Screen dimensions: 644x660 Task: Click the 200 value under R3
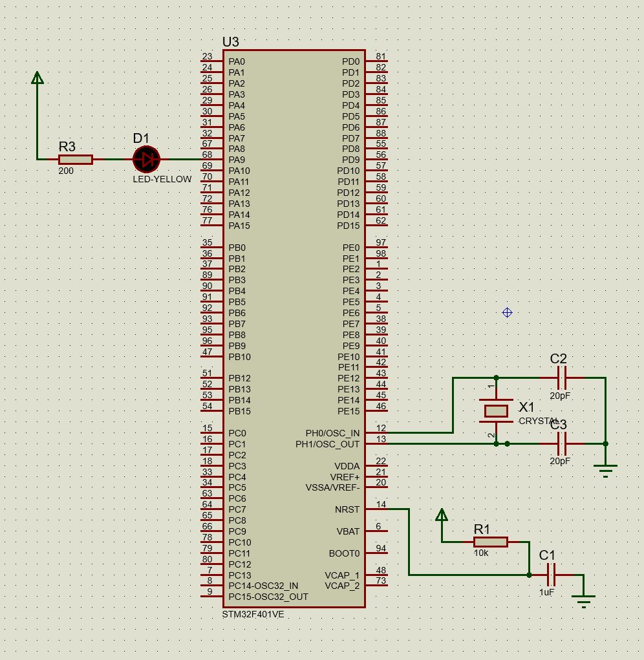[66, 171]
